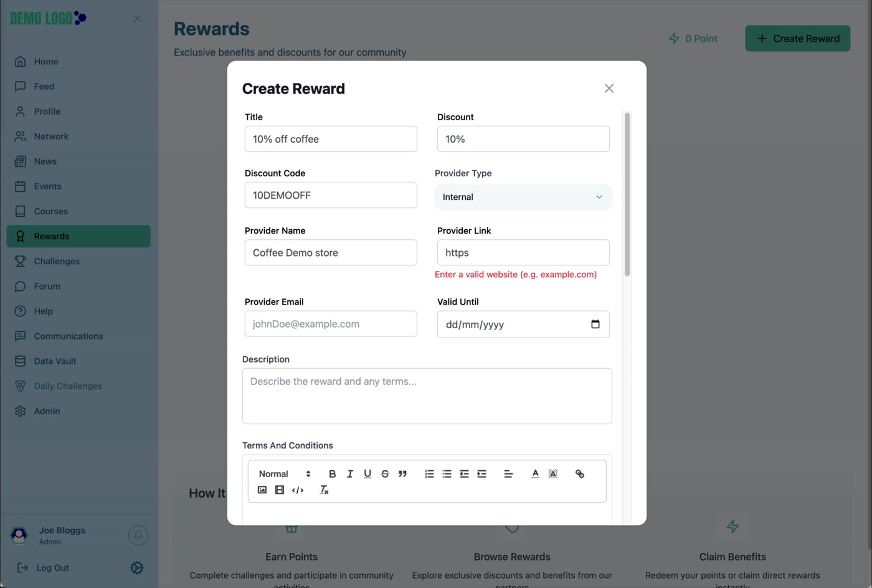Open the text color picker
Image resolution: width=872 pixels, height=588 pixels.
click(535, 474)
